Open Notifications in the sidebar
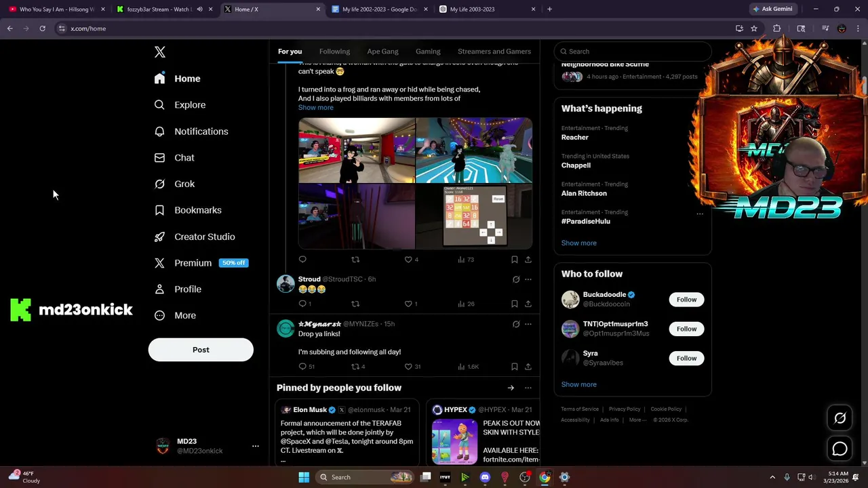The width and height of the screenshot is (868, 488). pyautogui.click(x=191, y=131)
